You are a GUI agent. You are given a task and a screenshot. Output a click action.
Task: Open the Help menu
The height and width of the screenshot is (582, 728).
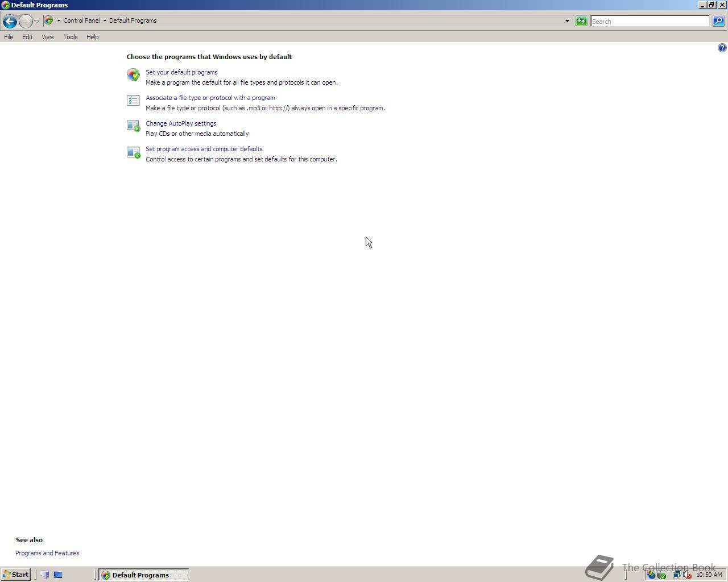[92, 37]
